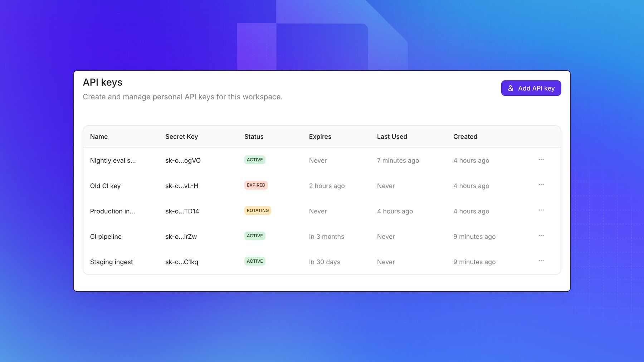
Task: Click '4 hours ago' last used in Production row
Action: (x=395, y=211)
